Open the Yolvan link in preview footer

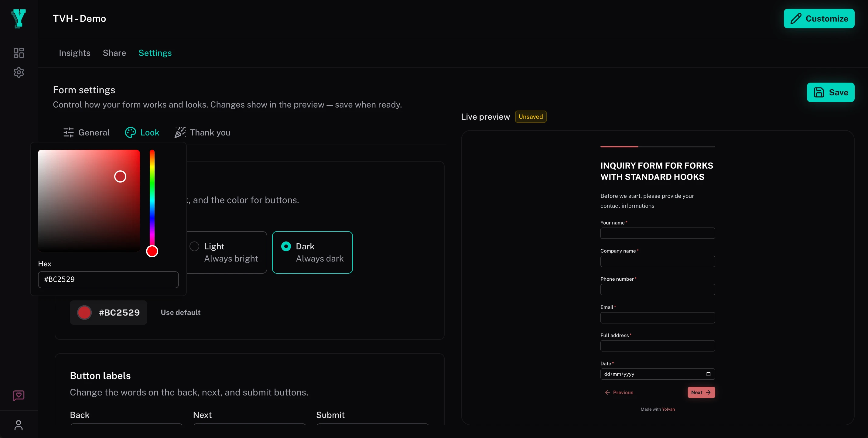[x=668, y=409]
